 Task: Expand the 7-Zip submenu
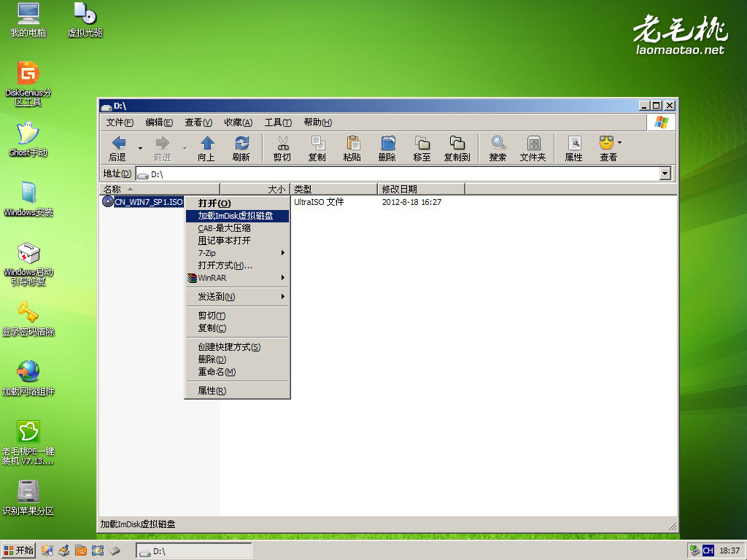click(x=283, y=253)
